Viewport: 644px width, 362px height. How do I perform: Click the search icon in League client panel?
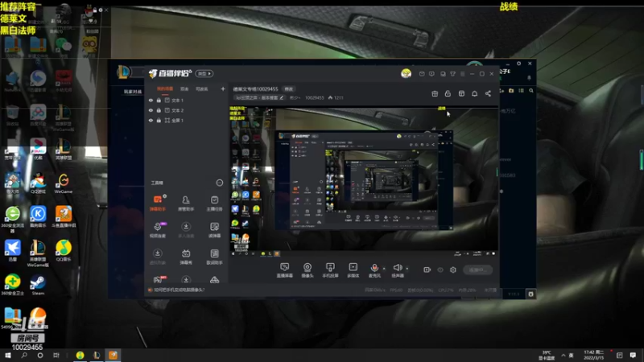[x=531, y=90]
